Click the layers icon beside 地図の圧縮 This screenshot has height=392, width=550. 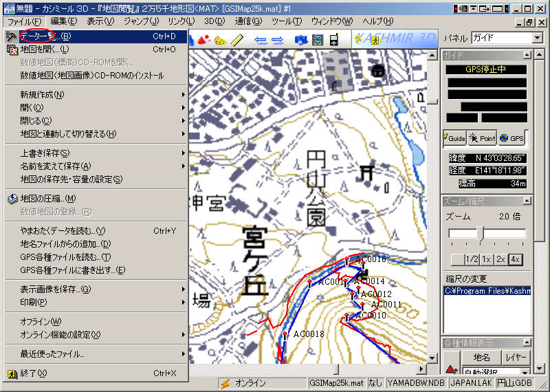[x=12, y=199]
